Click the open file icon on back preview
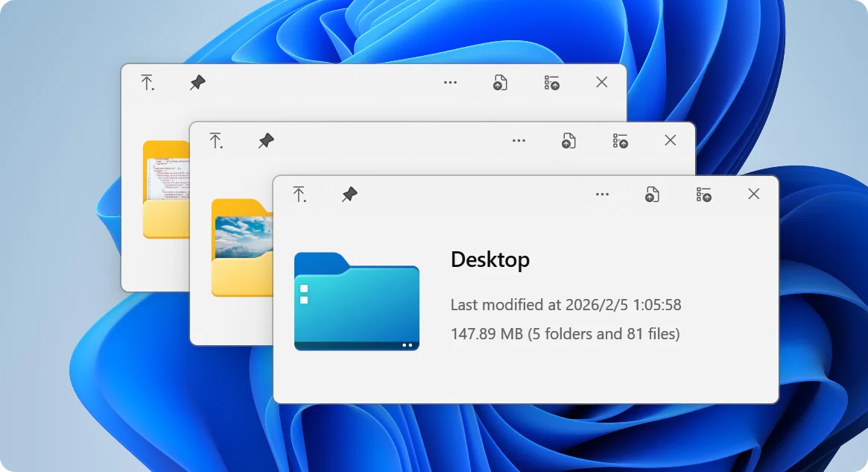The image size is (868, 472). (x=500, y=83)
